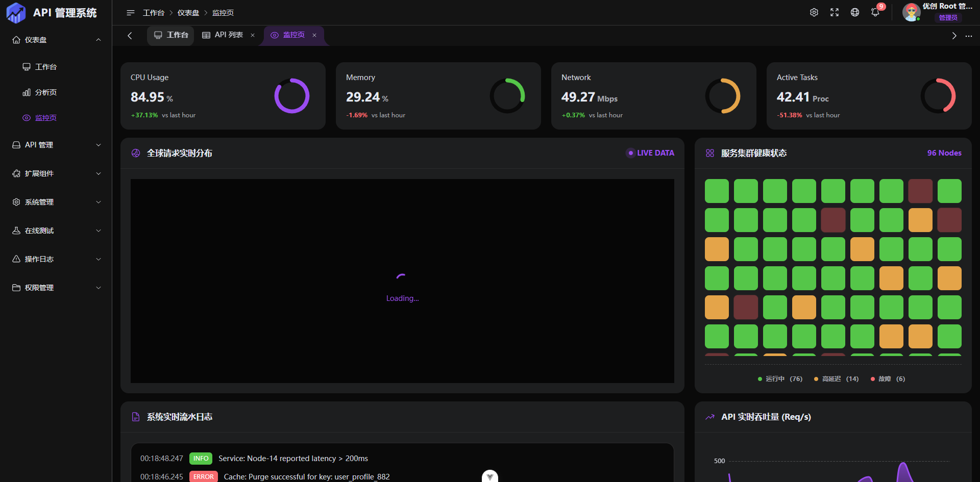Close the 监控页 tab
Screen dimensions: 980x482
314,35
